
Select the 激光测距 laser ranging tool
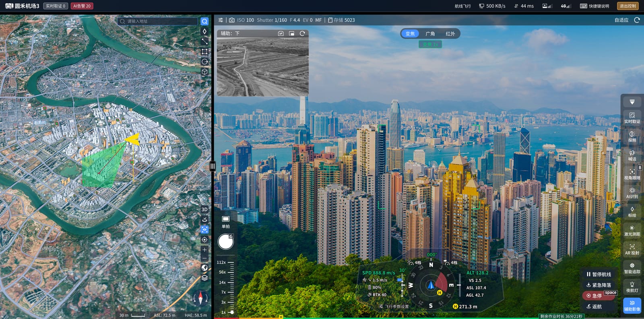[x=632, y=231]
